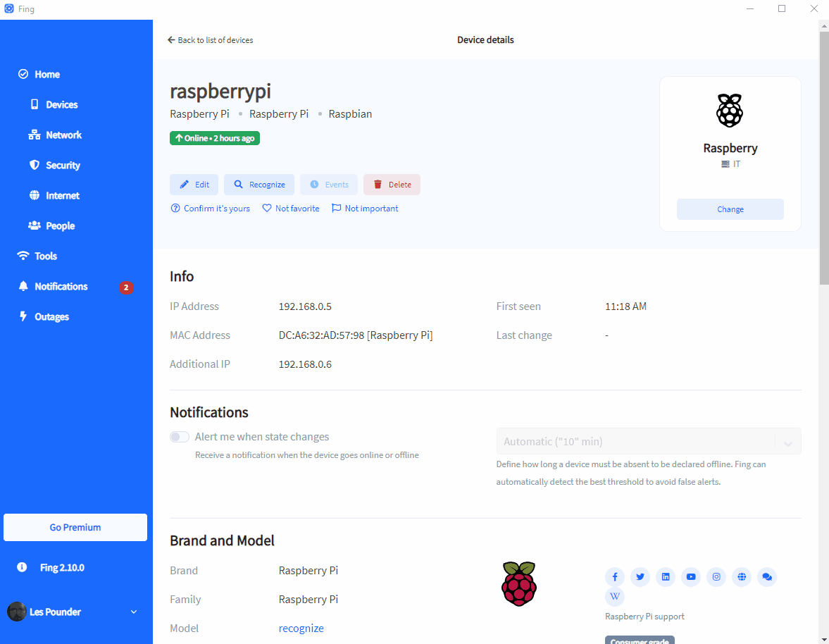
Task: Click the black Raspberry Pi logo on the device card
Action: point(730,111)
